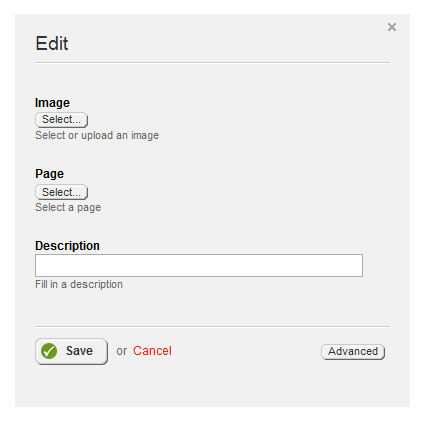Cancel editing via the red Cancel link
Screen dimensions: 425x422
click(x=152, y=351)
